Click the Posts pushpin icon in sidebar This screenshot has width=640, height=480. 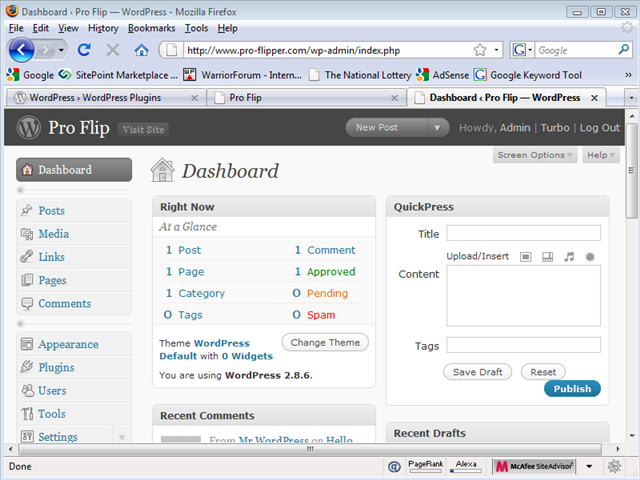27,210
